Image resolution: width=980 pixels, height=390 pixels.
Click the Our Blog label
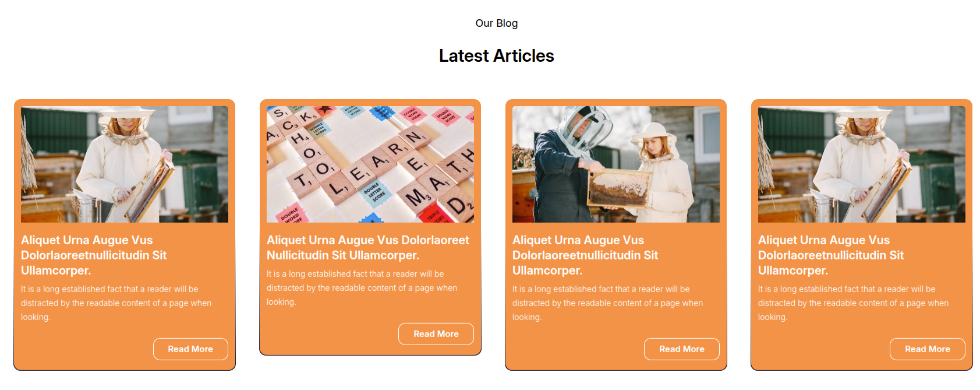pos(497,23)
